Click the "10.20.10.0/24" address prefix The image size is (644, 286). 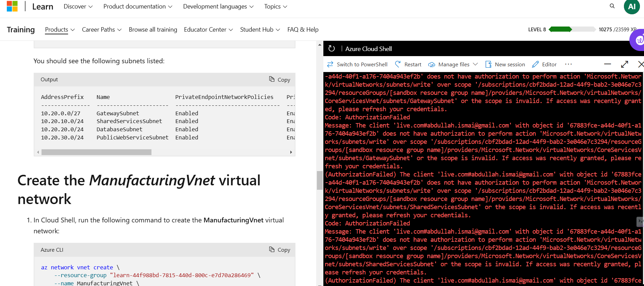coord(62,121)
